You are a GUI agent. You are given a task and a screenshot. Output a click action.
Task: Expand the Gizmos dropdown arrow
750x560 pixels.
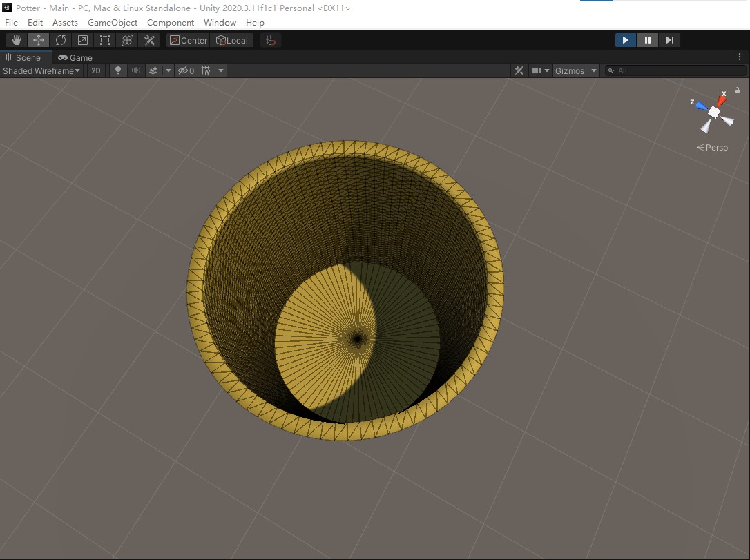594,71
